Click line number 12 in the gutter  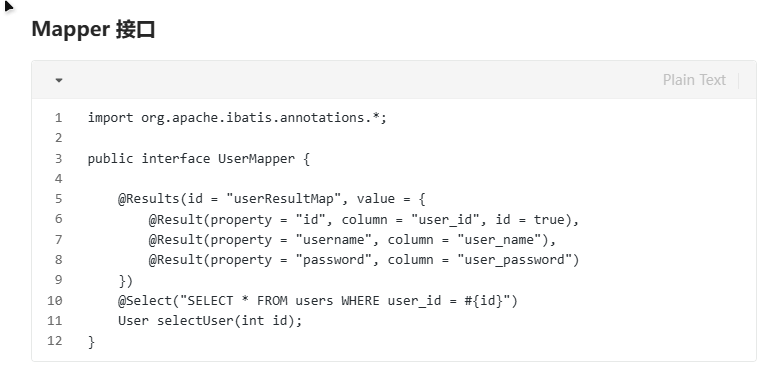click(x=54, y=341)
